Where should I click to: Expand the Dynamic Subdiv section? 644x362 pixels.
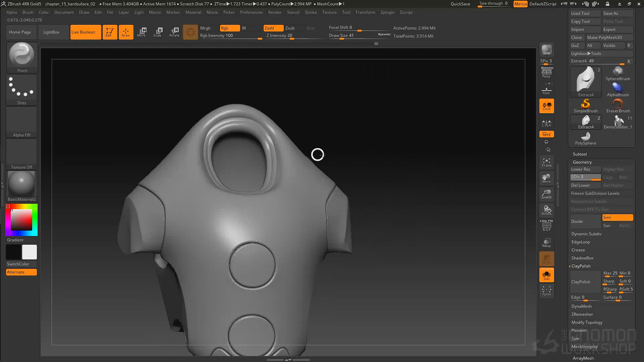(586, 234)
